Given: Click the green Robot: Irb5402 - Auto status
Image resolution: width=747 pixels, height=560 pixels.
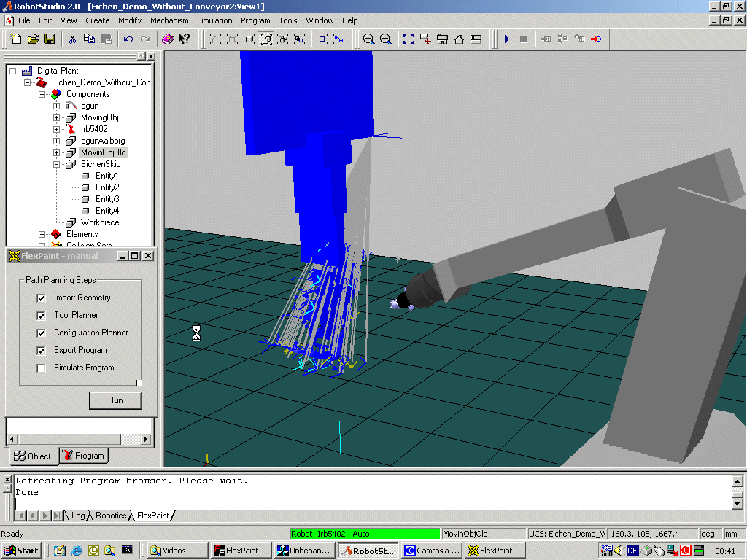Looking at the screenshot, I should point(365,534).
